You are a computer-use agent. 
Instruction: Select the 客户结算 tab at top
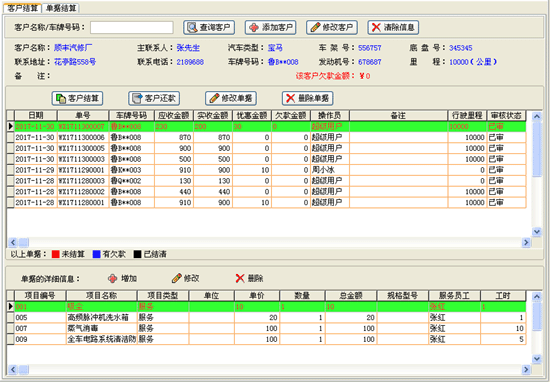pyautogui.click(x=22, y=8)
